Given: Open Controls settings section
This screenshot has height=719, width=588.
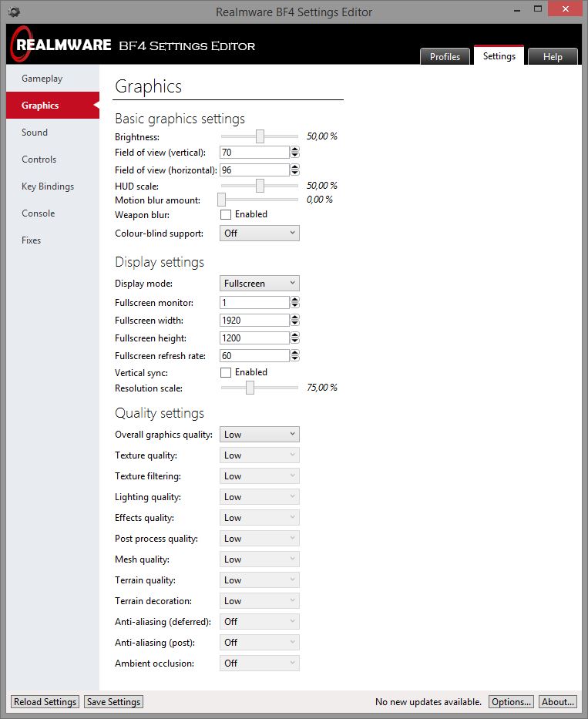Looking at the screenshot, I should click(52, 160).
